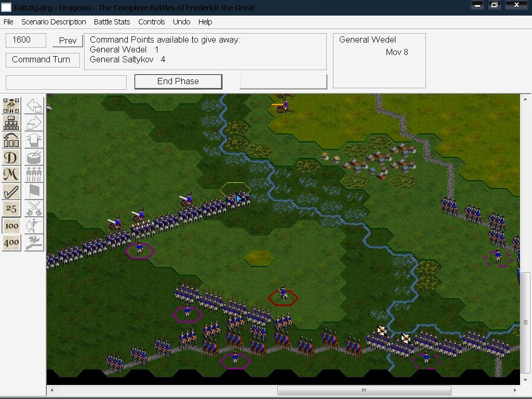Click the horizontal scrollbar right arrow
This screenshot has height=399, width=532.
coord(515,391)
